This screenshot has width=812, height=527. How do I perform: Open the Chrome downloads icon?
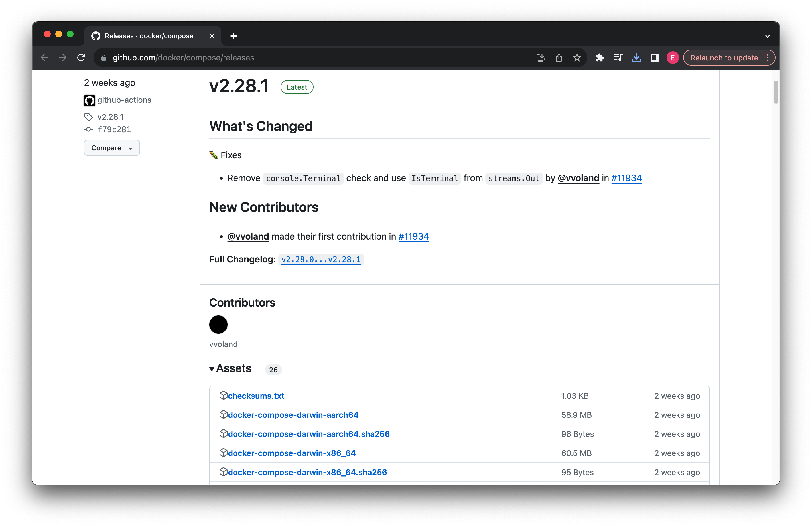[636, 58]
